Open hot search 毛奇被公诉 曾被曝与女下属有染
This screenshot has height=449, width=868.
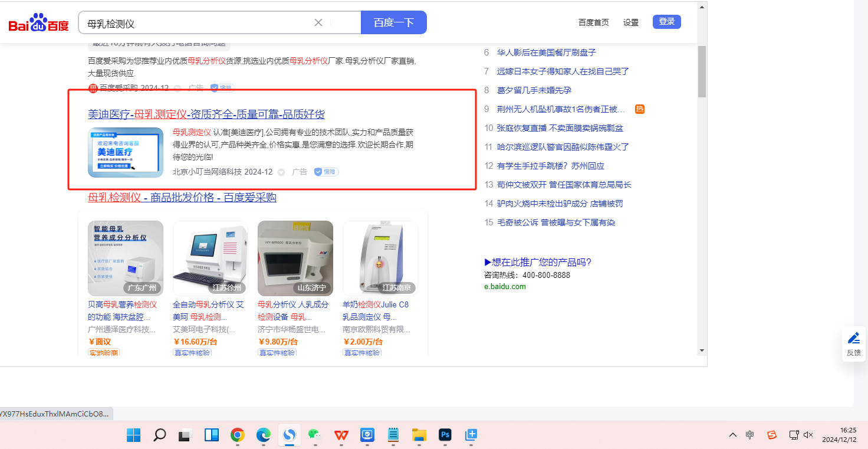(556, 222)
